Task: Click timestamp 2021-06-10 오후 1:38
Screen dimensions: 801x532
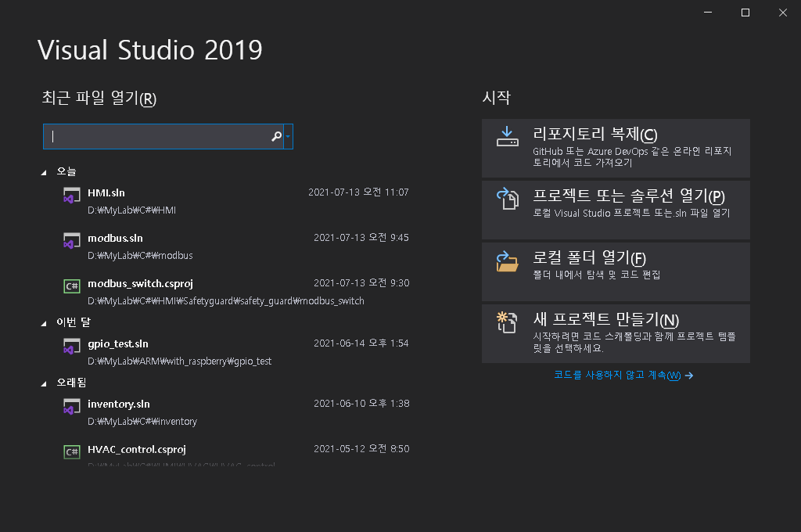Action: [x=361, y=404]
